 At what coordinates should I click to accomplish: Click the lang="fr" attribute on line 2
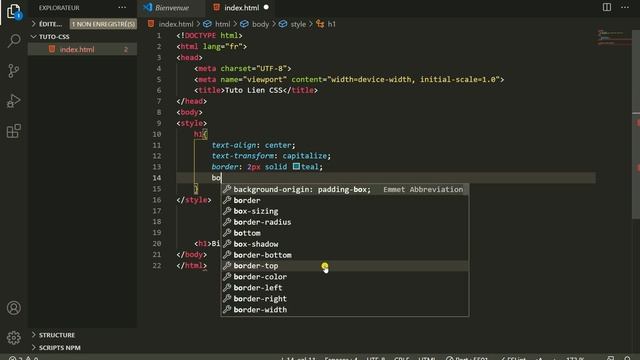tap(222, 47)
